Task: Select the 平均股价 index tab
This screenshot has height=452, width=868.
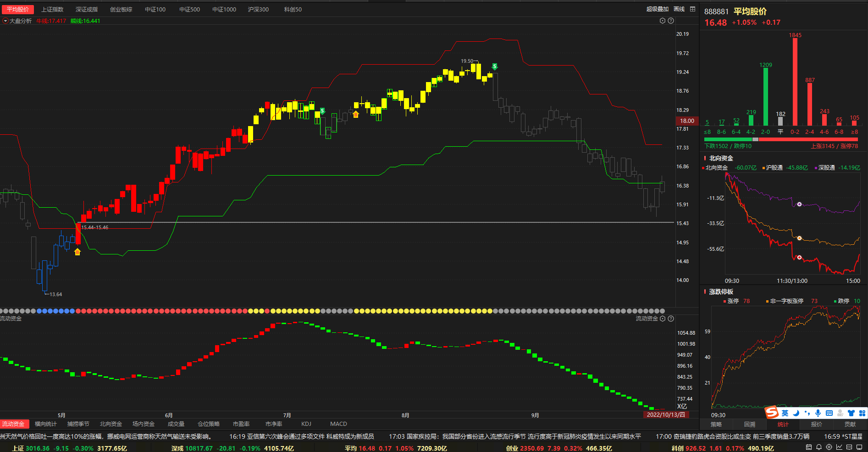Action: tap(18, 9)
